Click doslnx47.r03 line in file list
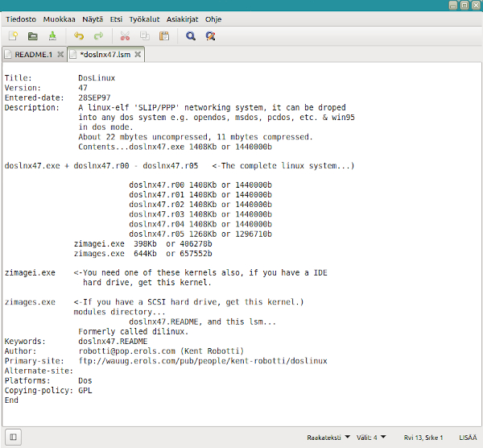Image resolution: width=483 pixels, height=448 pixels. [x=200, y=214]
